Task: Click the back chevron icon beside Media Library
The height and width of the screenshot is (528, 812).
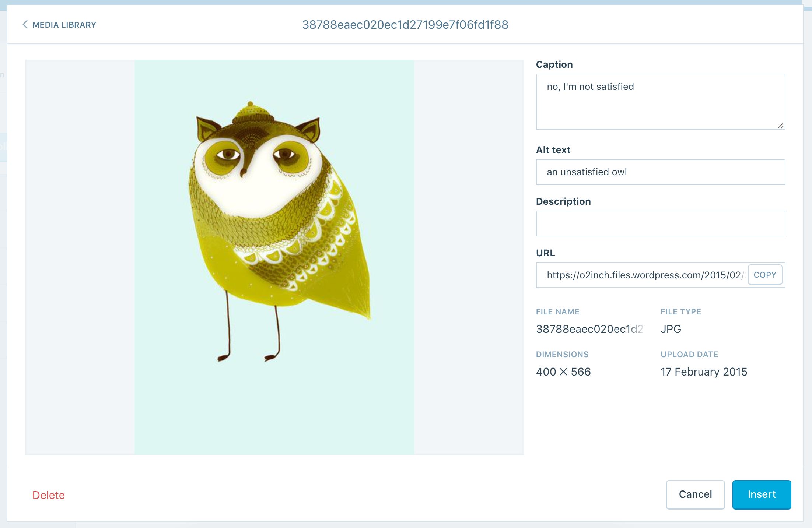Action: (25, 25)
